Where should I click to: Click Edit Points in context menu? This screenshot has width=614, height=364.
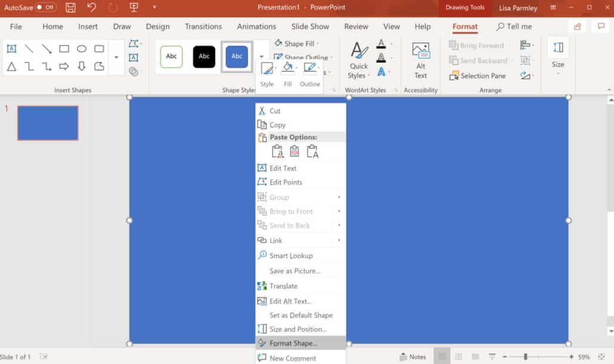tap(287, 182)
